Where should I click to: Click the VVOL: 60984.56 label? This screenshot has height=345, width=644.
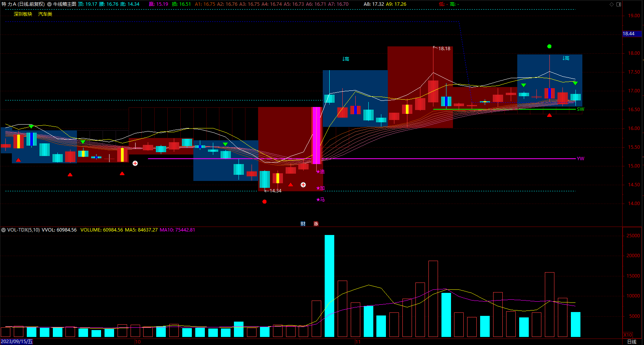click(59, 230)
